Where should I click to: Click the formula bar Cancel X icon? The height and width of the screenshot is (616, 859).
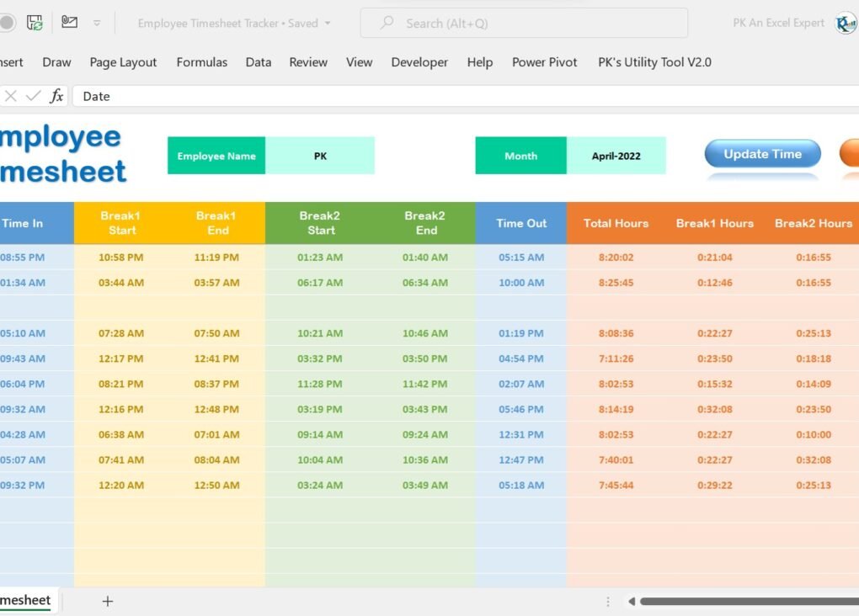(10, 97)
